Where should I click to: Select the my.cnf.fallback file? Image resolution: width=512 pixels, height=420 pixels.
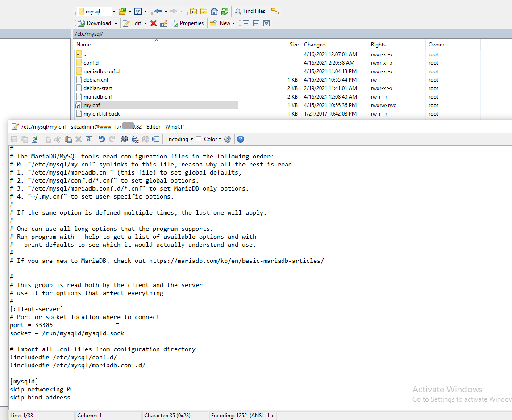point(101,114)
